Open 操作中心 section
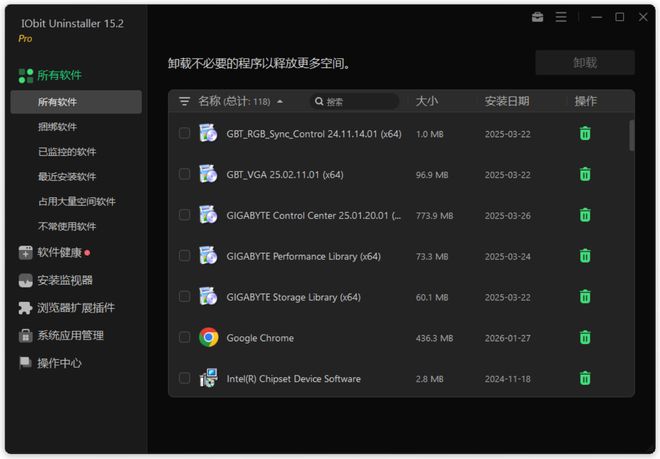 pyautogui.click(x=59, y=363)
